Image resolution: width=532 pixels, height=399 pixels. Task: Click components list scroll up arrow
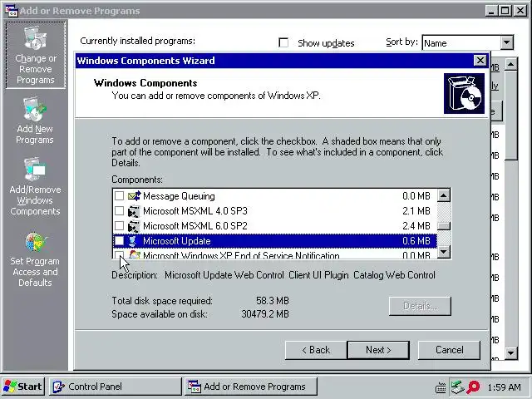[444, 195]
